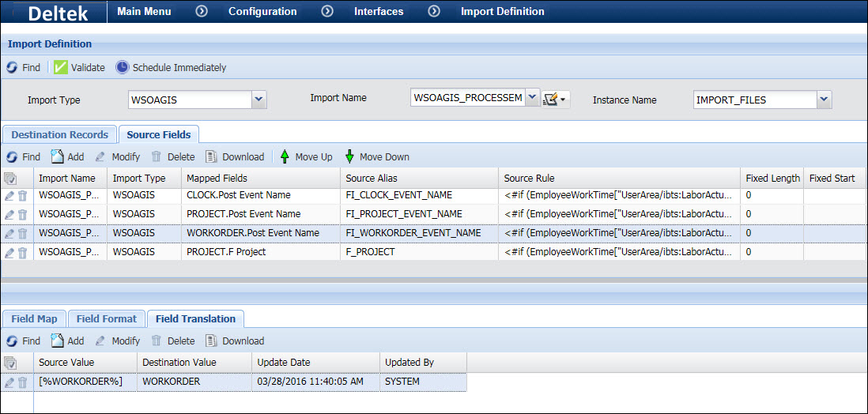Click Move Up green arrow

[285, 156]
